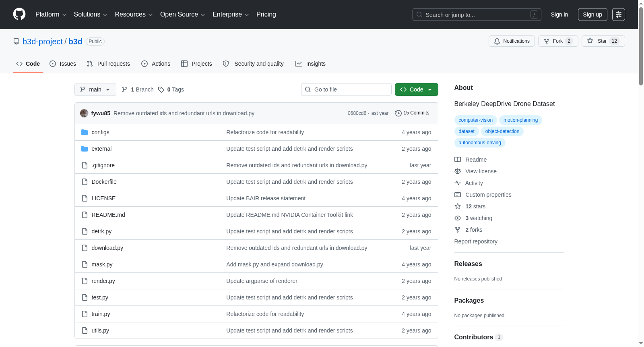Open the dataset topic tag
Viewport: 644px width, 347px height.
coord(466,131)
